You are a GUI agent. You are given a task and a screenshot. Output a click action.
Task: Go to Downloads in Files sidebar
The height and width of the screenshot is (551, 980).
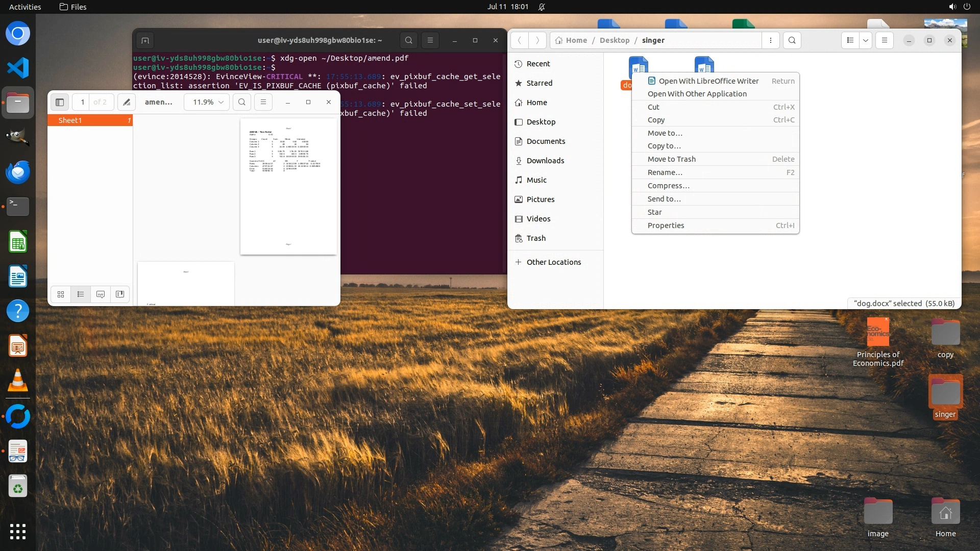click(545, 161)
